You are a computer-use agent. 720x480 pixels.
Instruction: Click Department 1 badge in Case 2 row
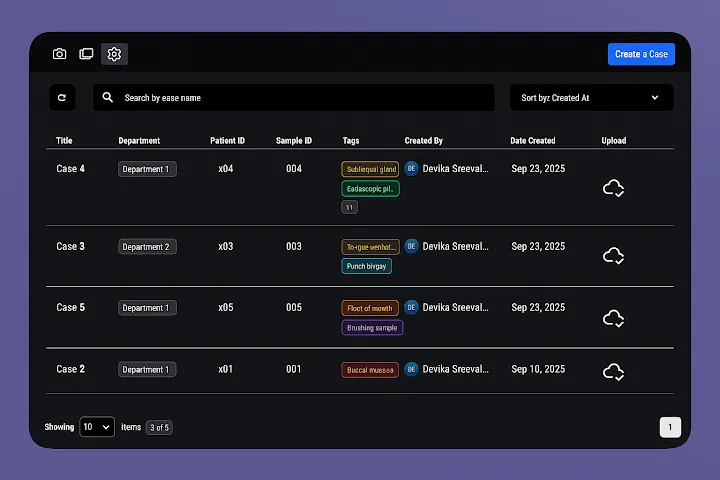click(x=147, y=369)
